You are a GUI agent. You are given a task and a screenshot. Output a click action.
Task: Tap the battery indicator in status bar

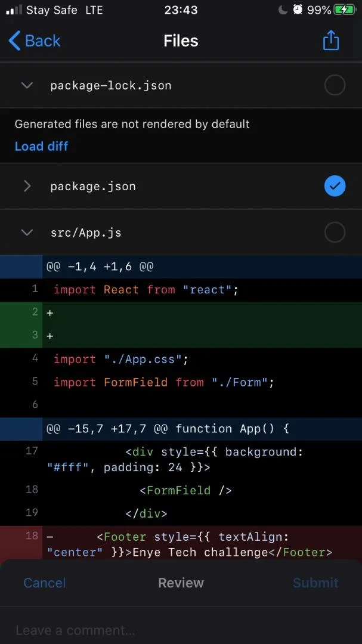[x=344, y=10]
